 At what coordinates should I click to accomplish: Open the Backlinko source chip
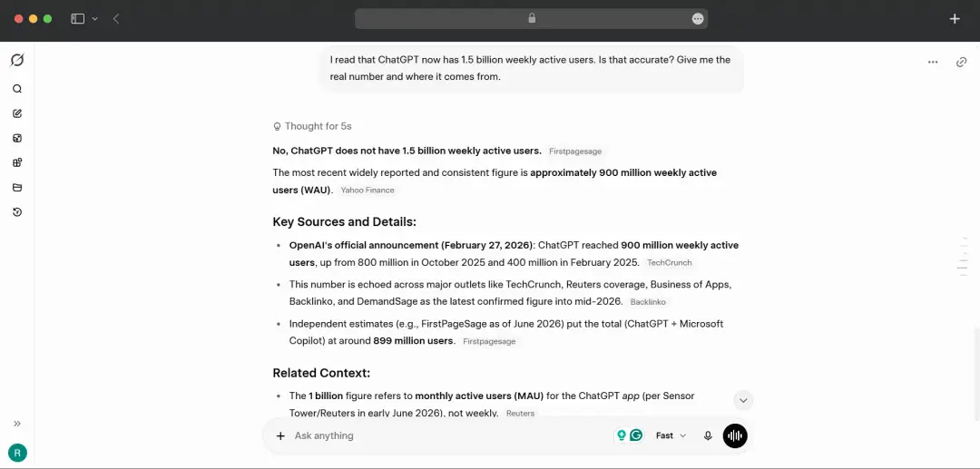pyautogui.click(x=648, y=302)
